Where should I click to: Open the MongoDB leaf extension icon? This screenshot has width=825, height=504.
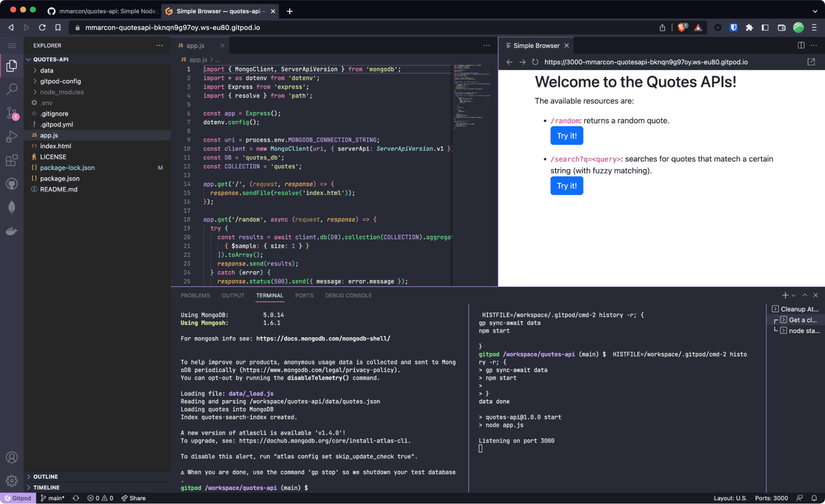12,207
